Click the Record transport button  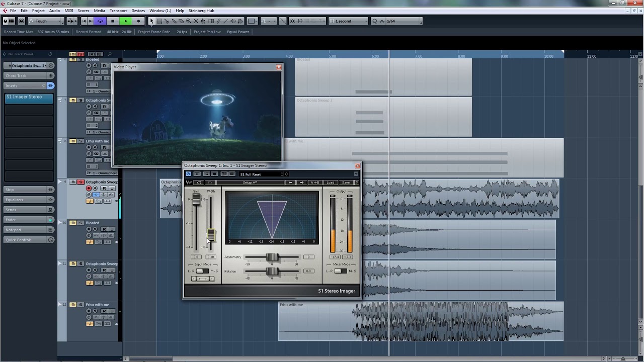138,21
